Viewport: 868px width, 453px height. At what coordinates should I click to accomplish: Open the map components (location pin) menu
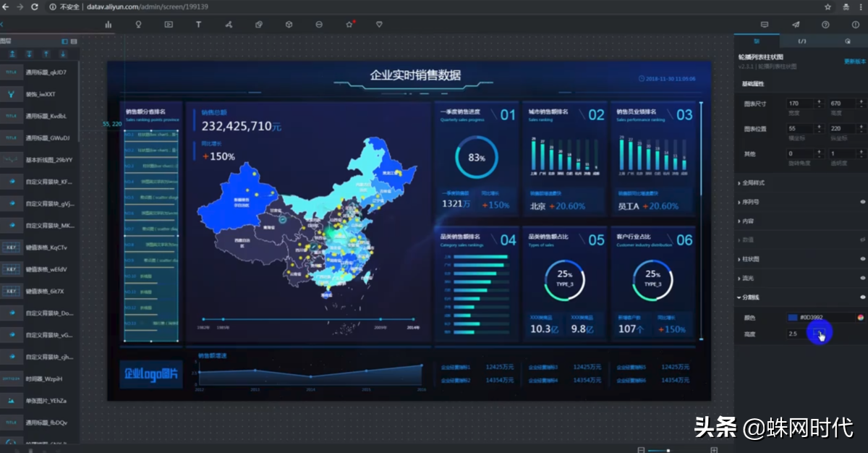[x=138, y=24]
